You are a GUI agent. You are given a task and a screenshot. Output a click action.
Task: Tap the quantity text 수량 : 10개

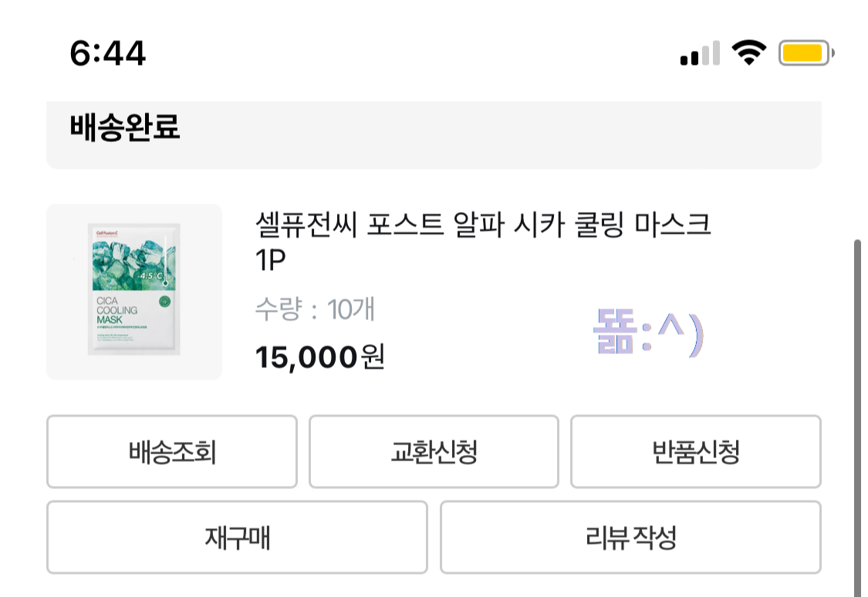tap(314, 309)
